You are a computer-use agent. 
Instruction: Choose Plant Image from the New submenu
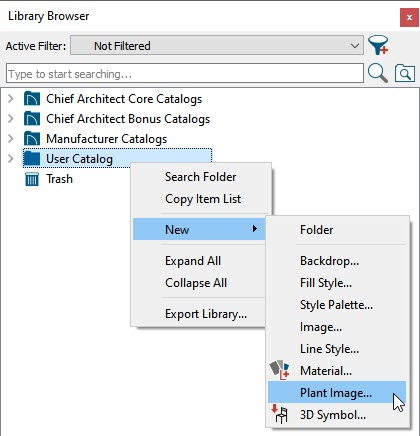(337, 392)
